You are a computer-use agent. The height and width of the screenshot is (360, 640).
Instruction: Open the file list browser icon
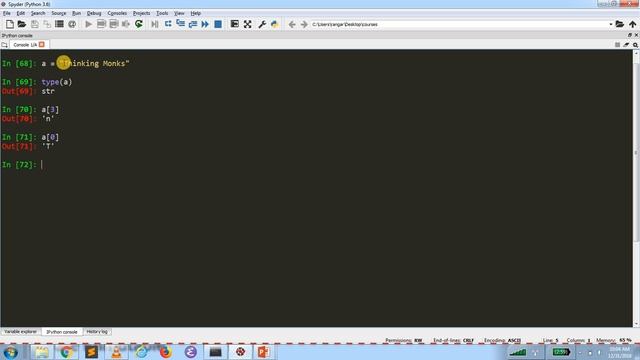(59, 24)
